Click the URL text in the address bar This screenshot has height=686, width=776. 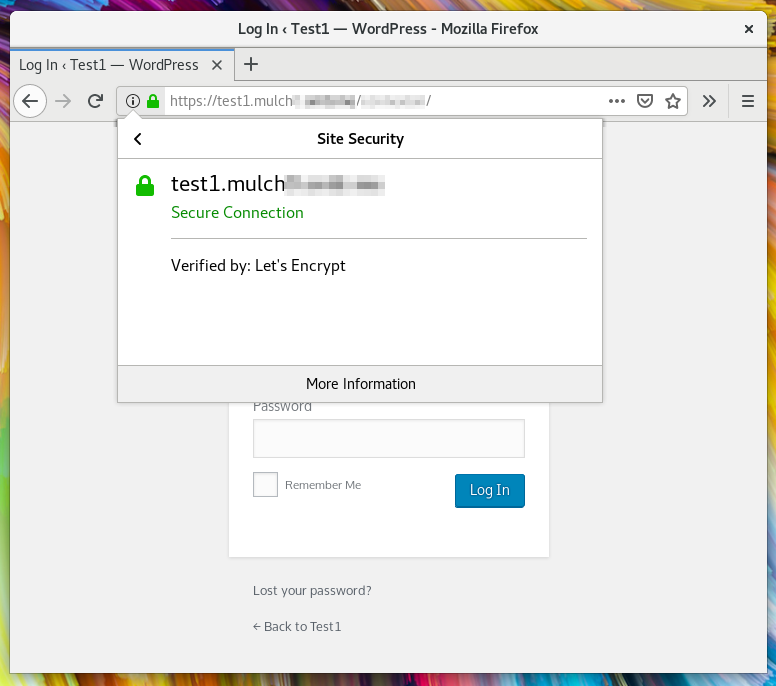[x=300, y=101]
